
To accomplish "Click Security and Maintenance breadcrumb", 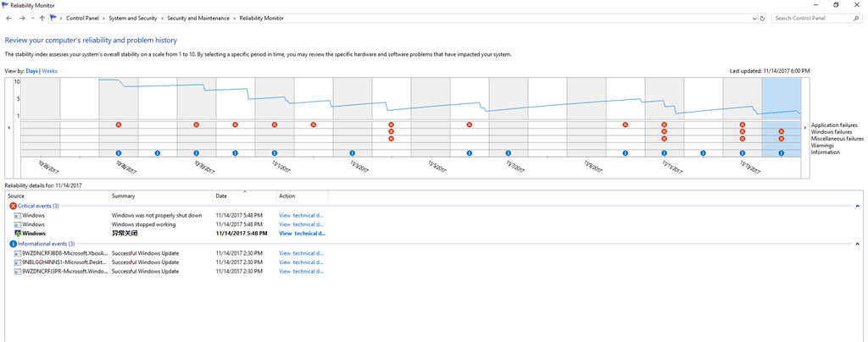I will (198, 19).
